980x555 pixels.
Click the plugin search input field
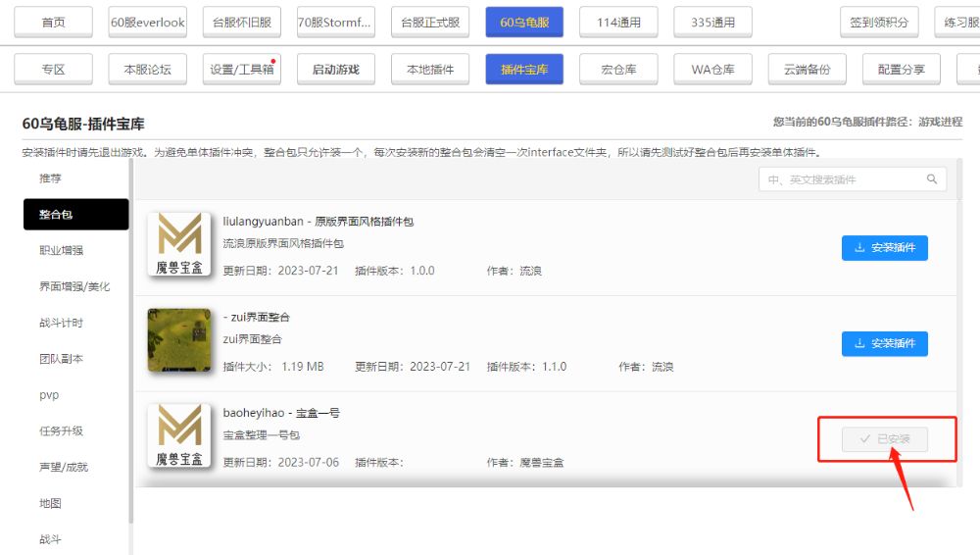(x=853, y=179)
